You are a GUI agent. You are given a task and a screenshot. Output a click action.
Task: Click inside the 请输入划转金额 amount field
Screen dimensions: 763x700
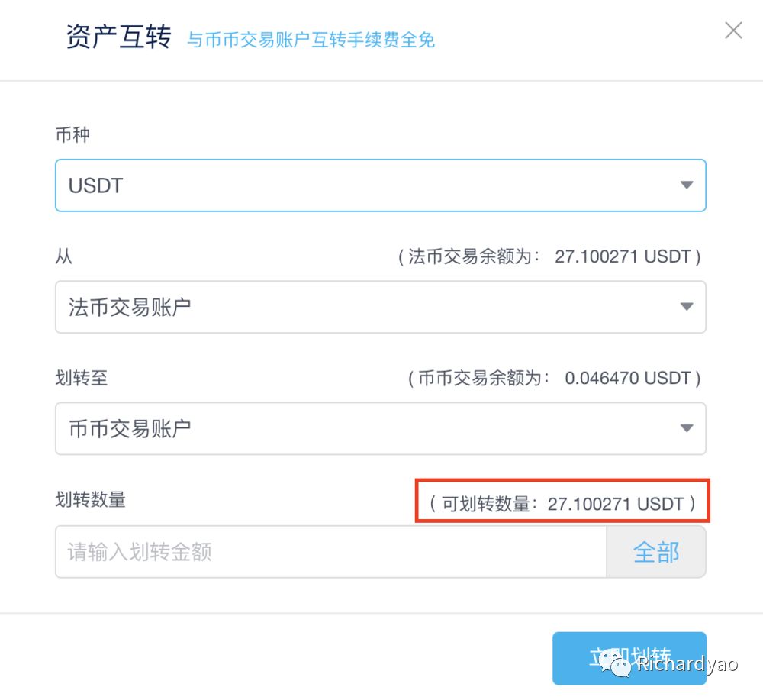click(x=305, y=551)
